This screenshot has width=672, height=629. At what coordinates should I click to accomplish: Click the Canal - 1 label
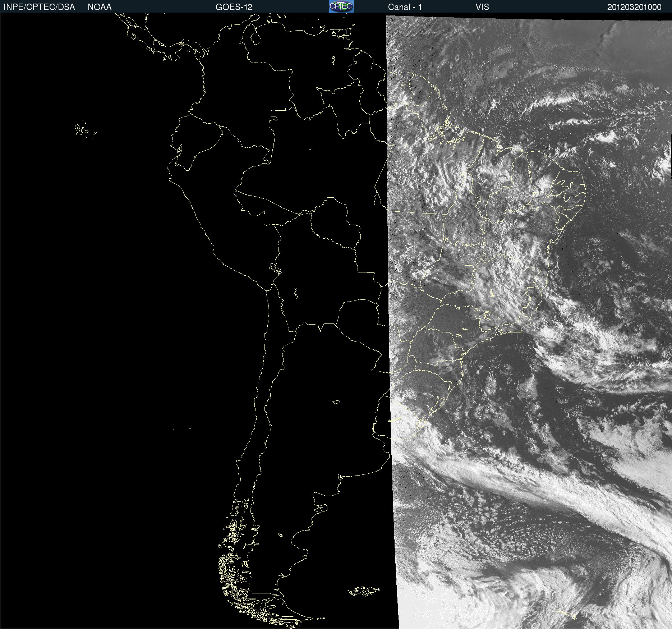pos(405,7)
